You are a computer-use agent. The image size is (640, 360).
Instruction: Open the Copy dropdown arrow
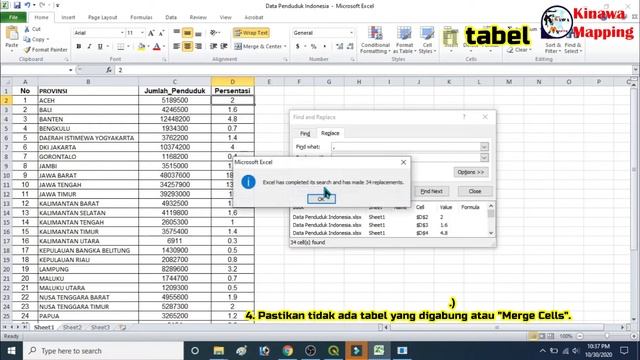[48, 39]
